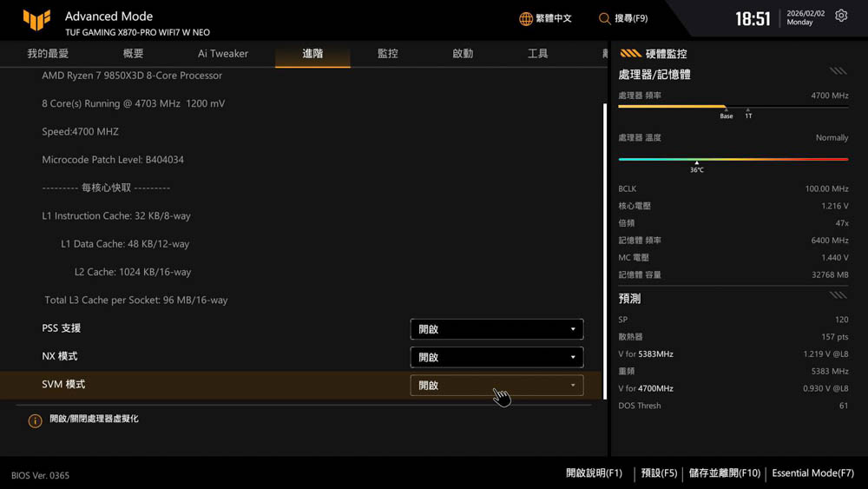Click the processor frequency bar
This screenshot has width=868, height=489.
pos(733,107)
